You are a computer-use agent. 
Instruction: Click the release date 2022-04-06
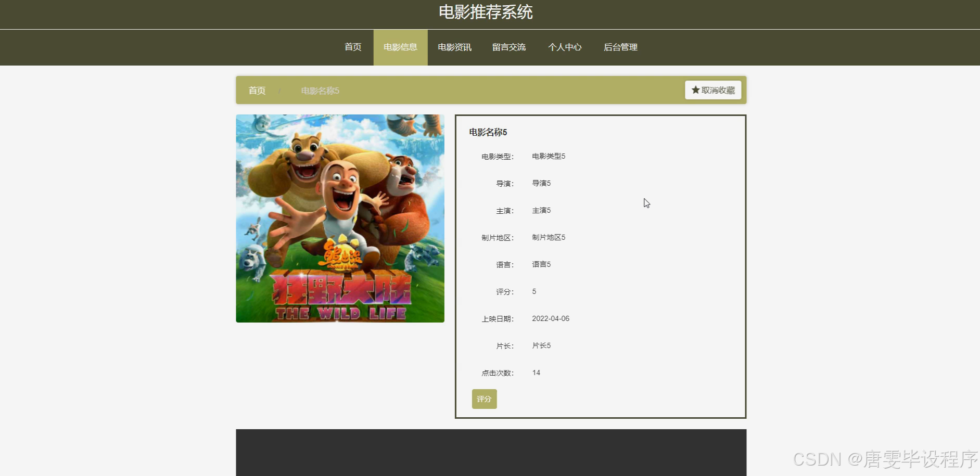(x=551, y=318)
